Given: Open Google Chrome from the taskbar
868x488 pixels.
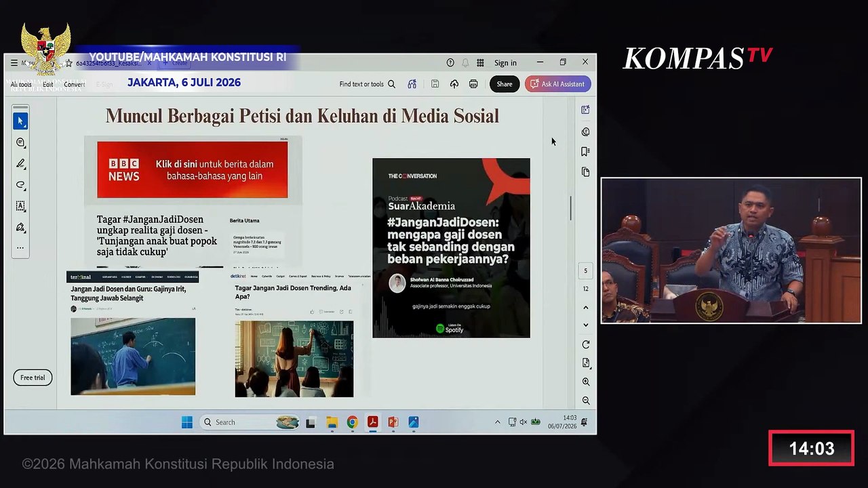Looking at the screenshot, I should click(352, 422).
